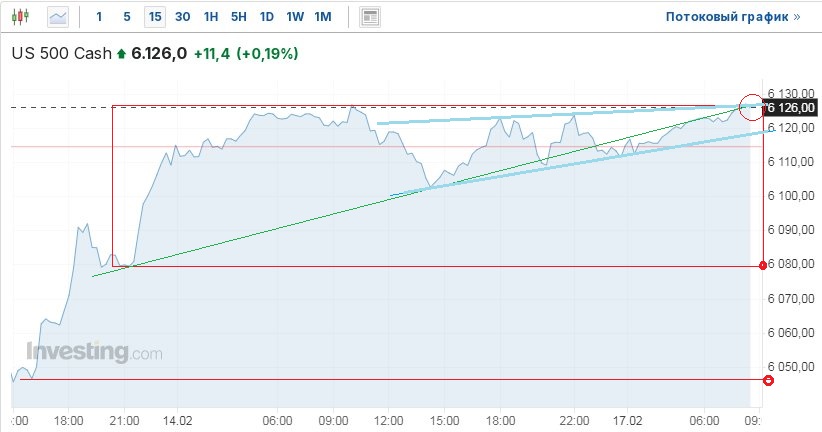The height and width of the screenshot is (432, 822).
Task: Click the red ring marker near 6 050
Action: [768, 380]
